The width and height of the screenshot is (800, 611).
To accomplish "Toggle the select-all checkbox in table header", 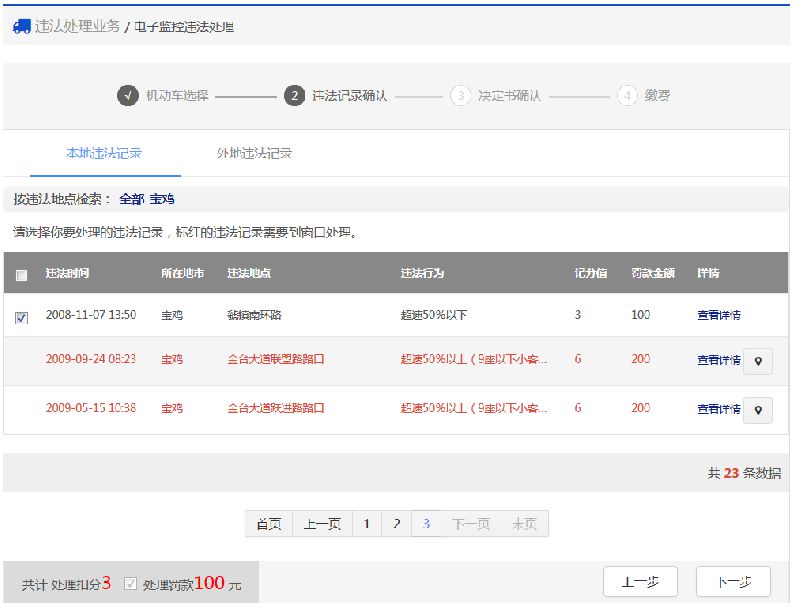I will click(x=22, y=275).
